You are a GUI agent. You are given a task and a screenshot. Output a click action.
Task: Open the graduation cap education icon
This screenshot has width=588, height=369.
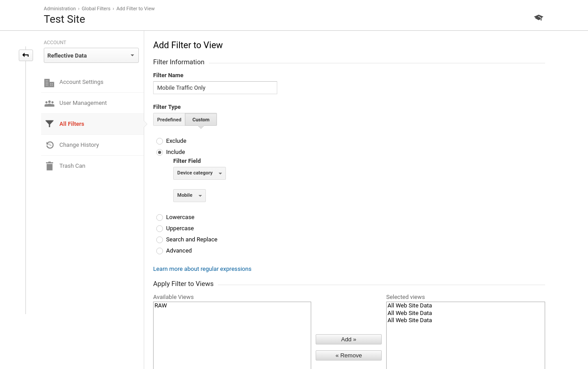[x=538, y=18]
